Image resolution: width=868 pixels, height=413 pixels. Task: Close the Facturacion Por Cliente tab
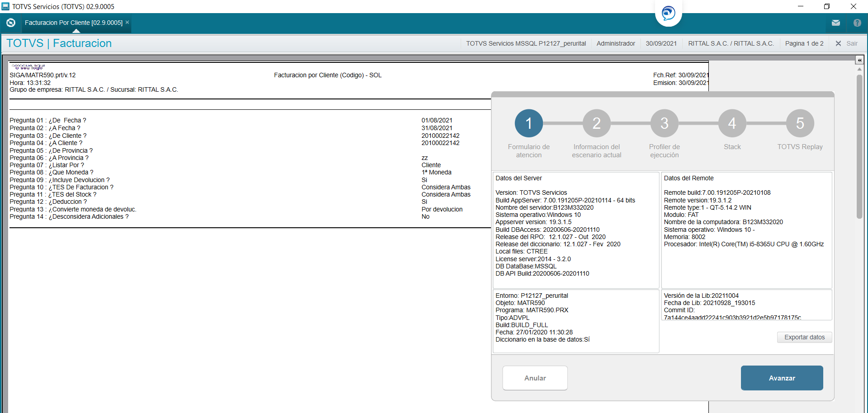tap(127, 22)
